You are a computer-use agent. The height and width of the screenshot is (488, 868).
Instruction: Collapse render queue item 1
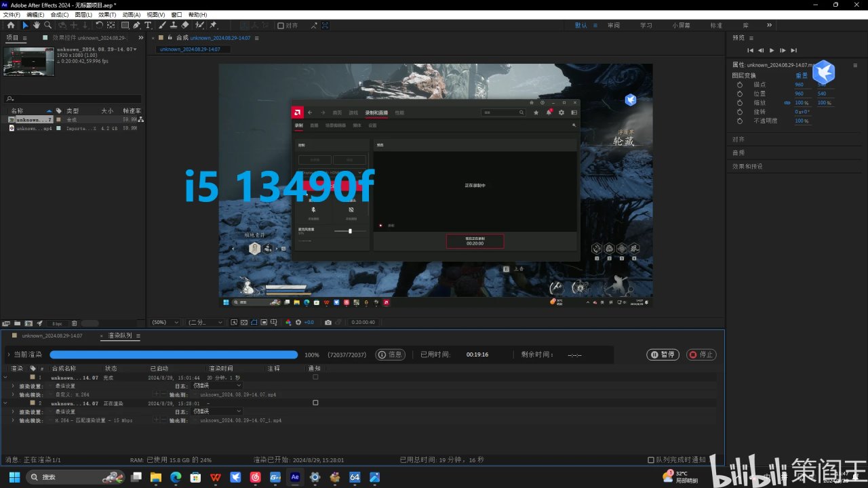point(5,377)
